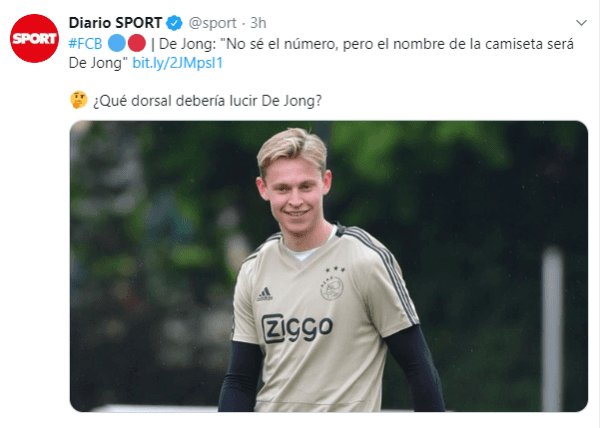Image resolution: width=600 pixels, height=428 pixels.
Task: Open the tweet options chevron
Action: coord(581,23)
